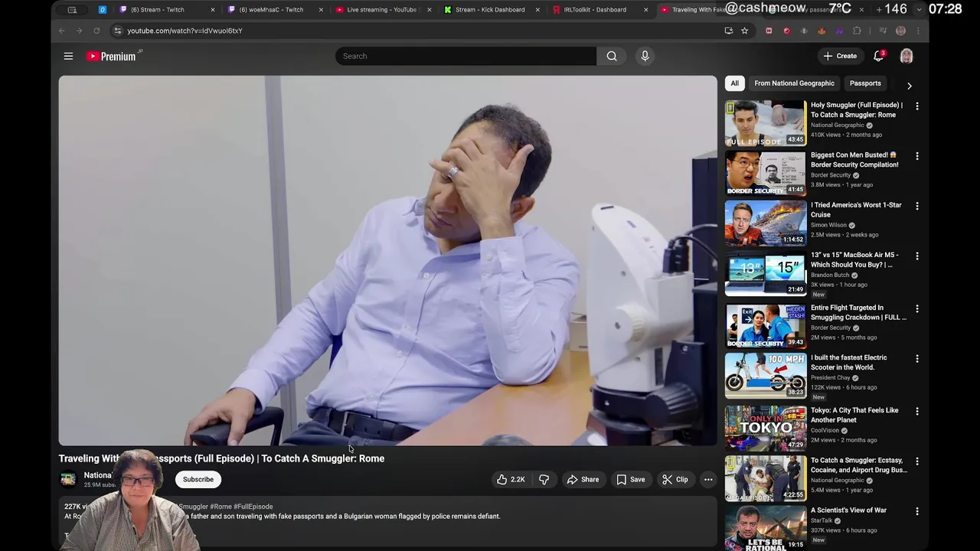Open 13" vs 15" MacBook Air thumbnail

766,272
